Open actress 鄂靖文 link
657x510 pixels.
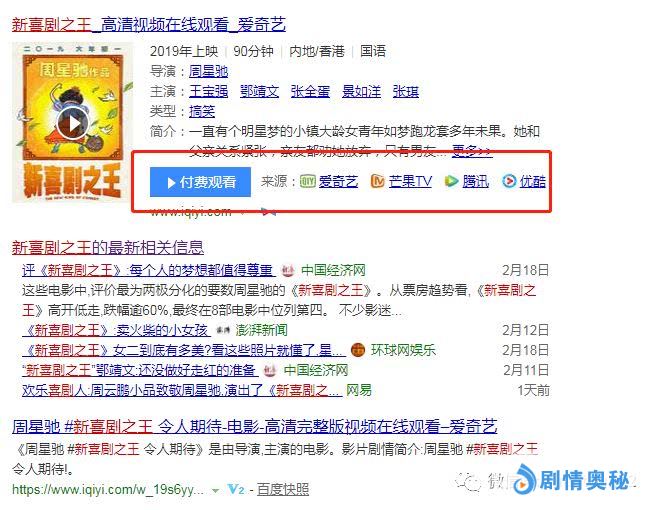pyautogui.click(x=259, y=91)
